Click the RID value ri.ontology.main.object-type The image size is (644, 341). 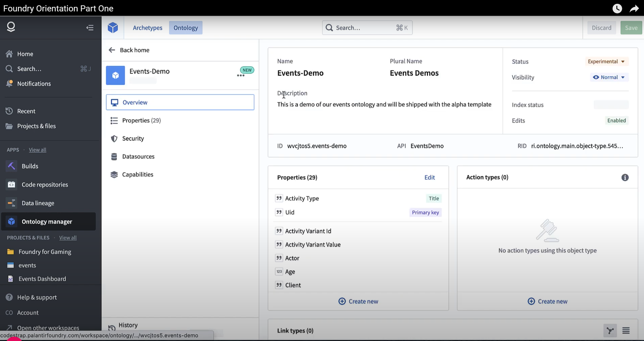click(x=577, y=146)
